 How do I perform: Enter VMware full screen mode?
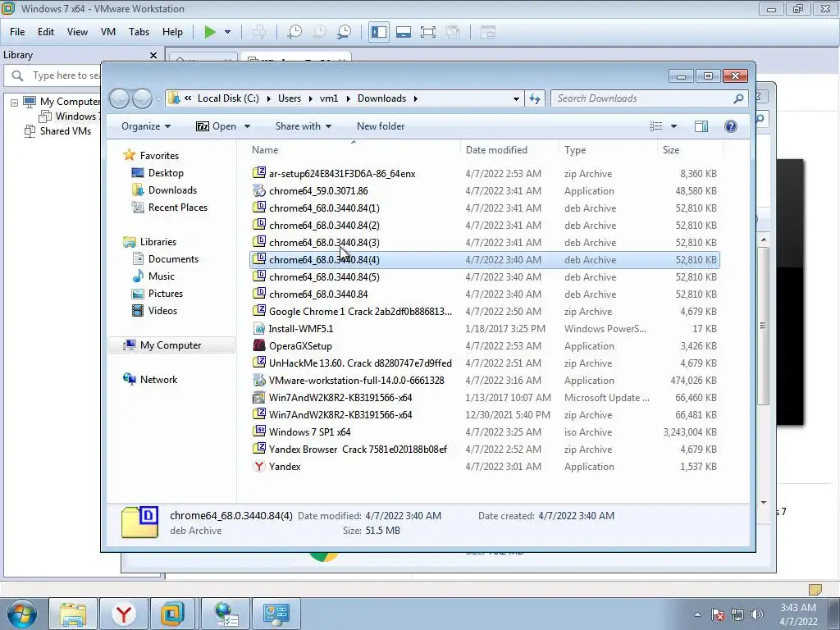(x=428, y=32)
